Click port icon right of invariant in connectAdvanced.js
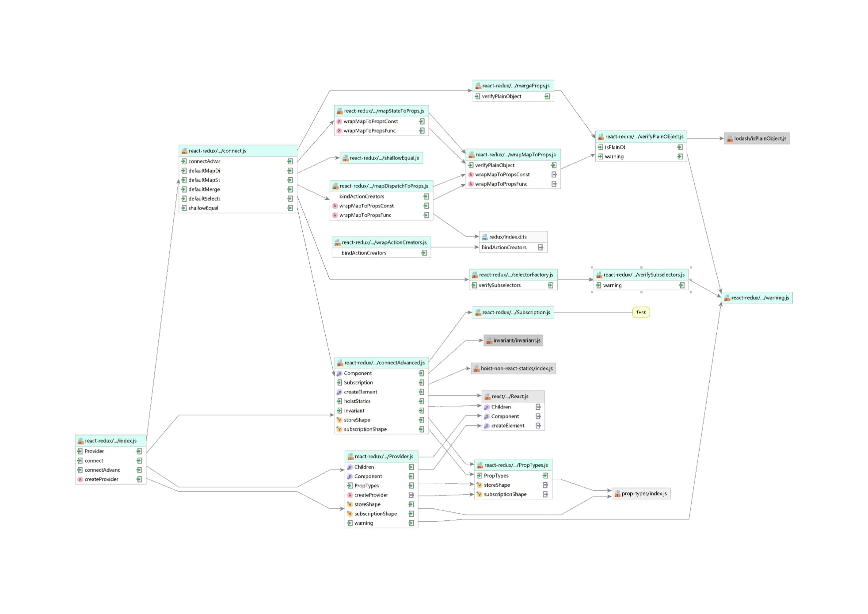Image resolution: width=868 pixels, height=614 pixels. pos(422,411)
